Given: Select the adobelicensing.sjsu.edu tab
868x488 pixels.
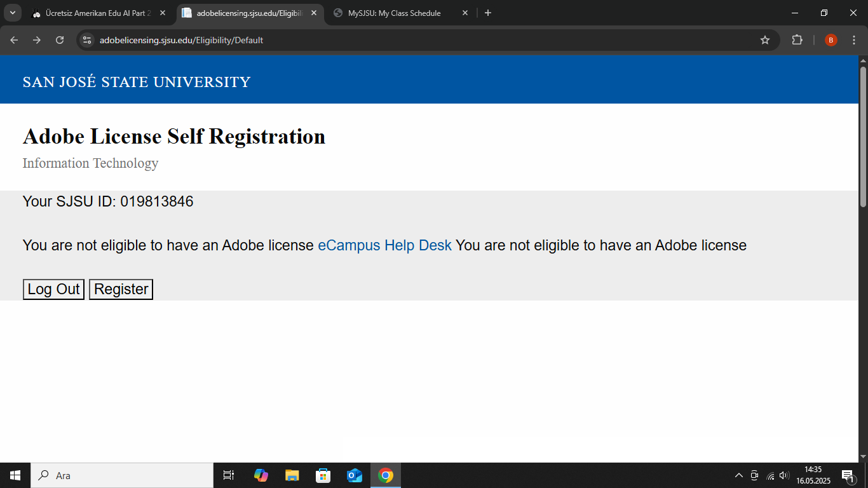Looking at the screenshot, I should tap(249, 13).
